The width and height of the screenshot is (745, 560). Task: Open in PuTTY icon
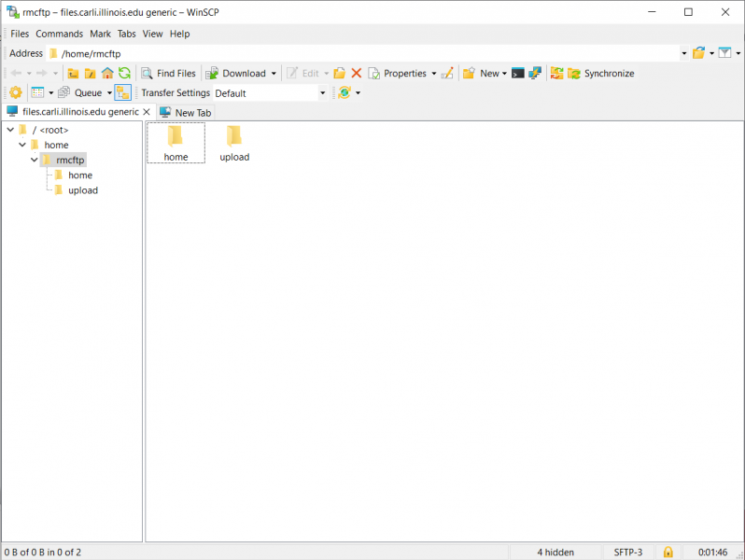tap(535, 74)
